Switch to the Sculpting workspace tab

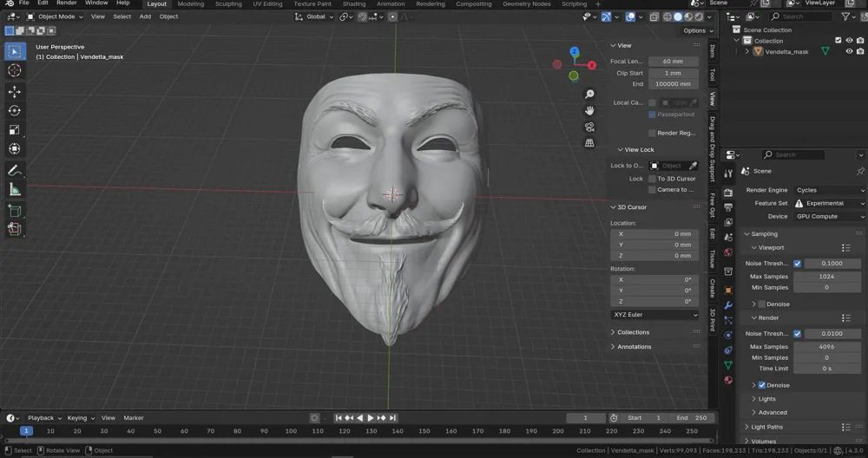pos(228,3)
